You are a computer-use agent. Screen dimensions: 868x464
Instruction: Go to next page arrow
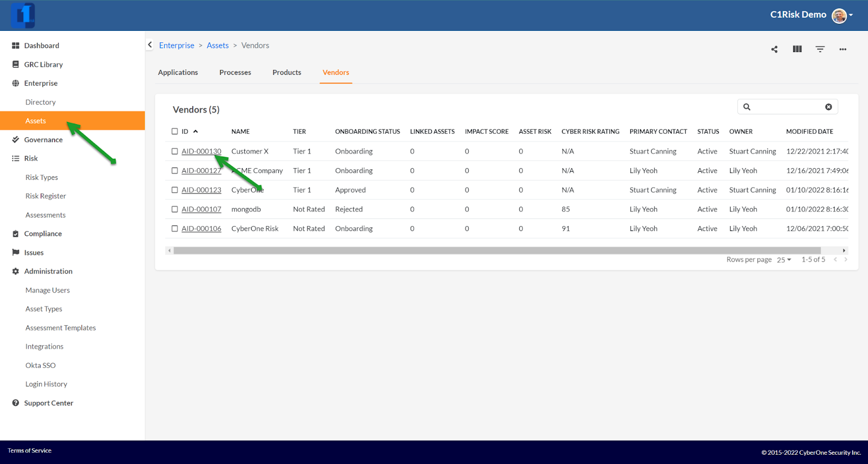click(845, 260)
